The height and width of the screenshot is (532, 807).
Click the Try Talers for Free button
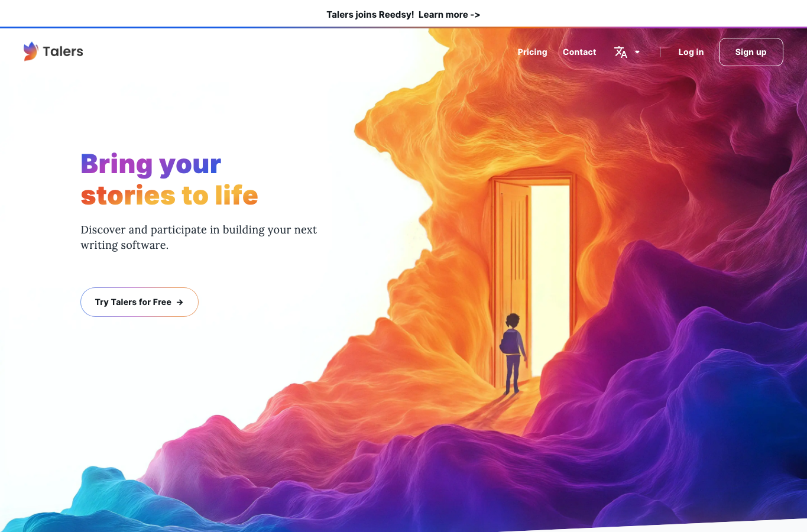tap(140, 302)
